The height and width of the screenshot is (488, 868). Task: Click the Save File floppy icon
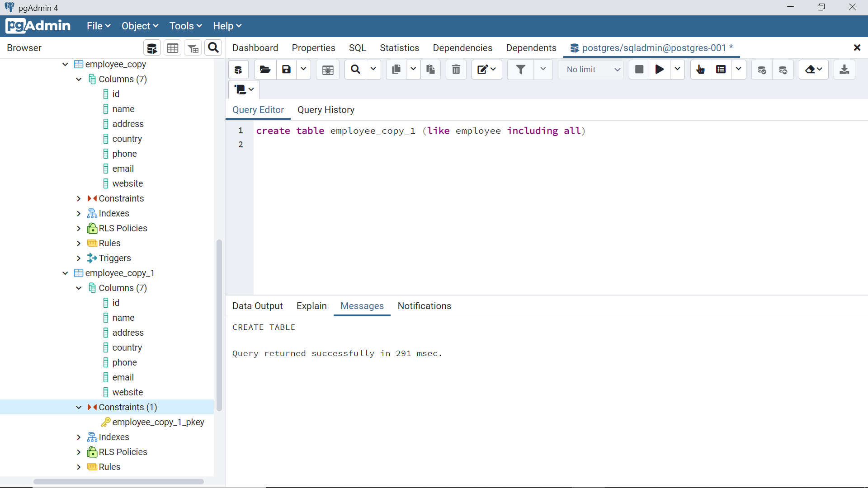[286, 70]
